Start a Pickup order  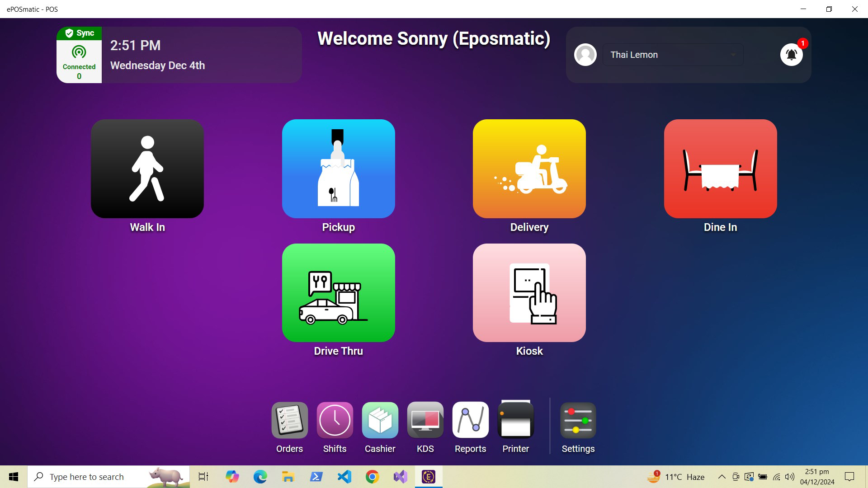click(x=338, y=169)
